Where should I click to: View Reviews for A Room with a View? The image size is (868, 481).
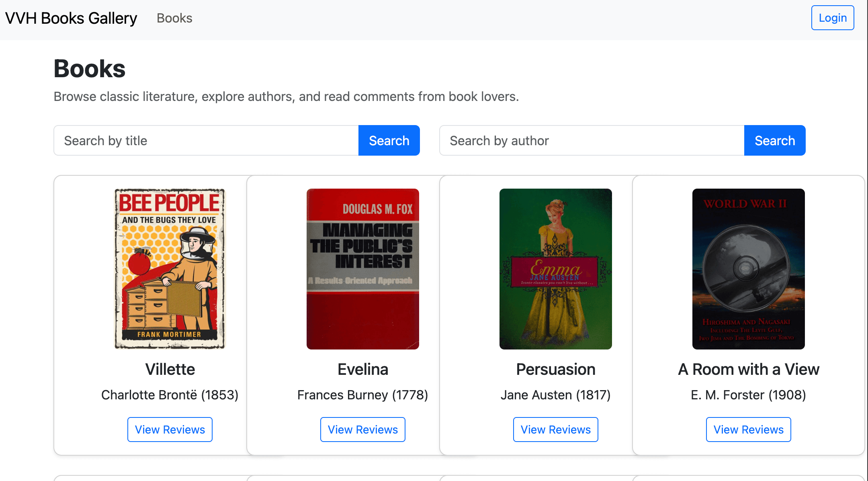tap(748, 430)
